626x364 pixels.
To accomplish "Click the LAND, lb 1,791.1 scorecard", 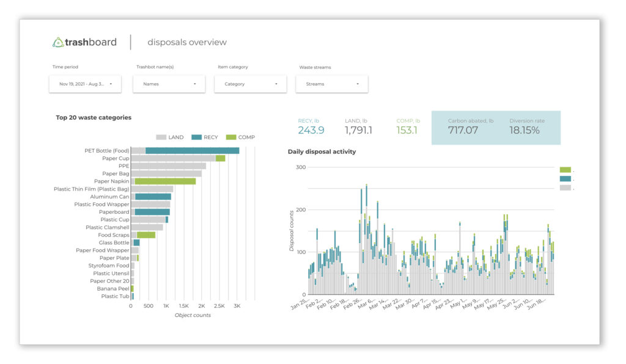I will point(358,126).
